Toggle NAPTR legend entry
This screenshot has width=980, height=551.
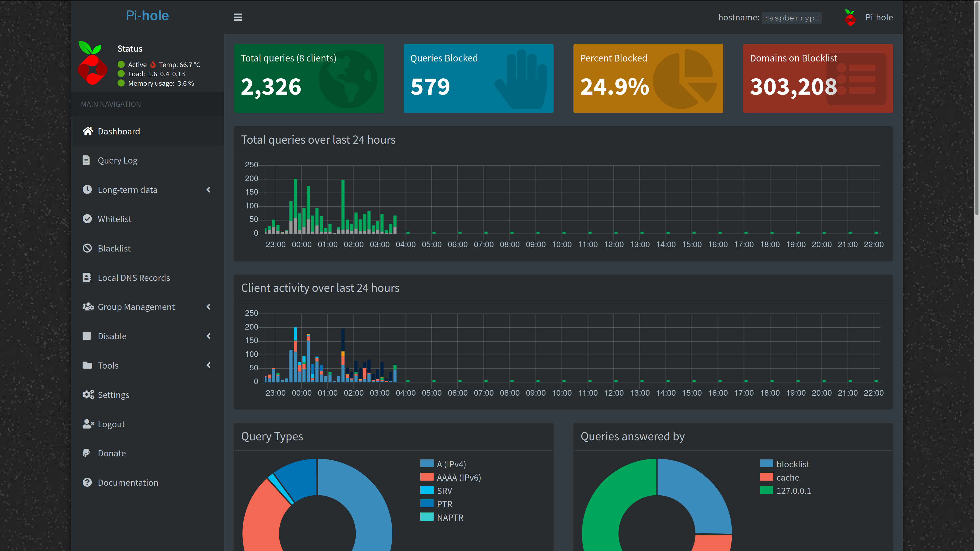pyautogui.click(x=442, y=517)
